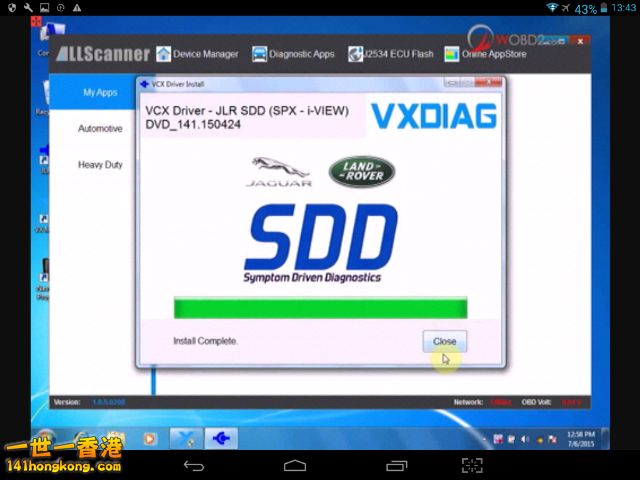Viewport: 640px width, 480px height.
Task: Click the ALLScanner logo
Action: pos(103,54)
